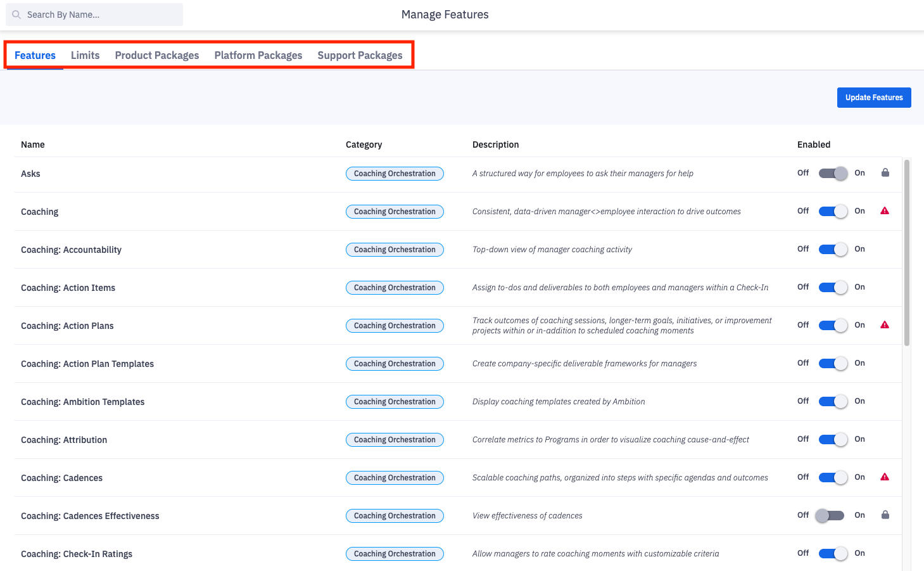Enable the Coaching: Cadences Effectiveness toggle

pos(830,515)
